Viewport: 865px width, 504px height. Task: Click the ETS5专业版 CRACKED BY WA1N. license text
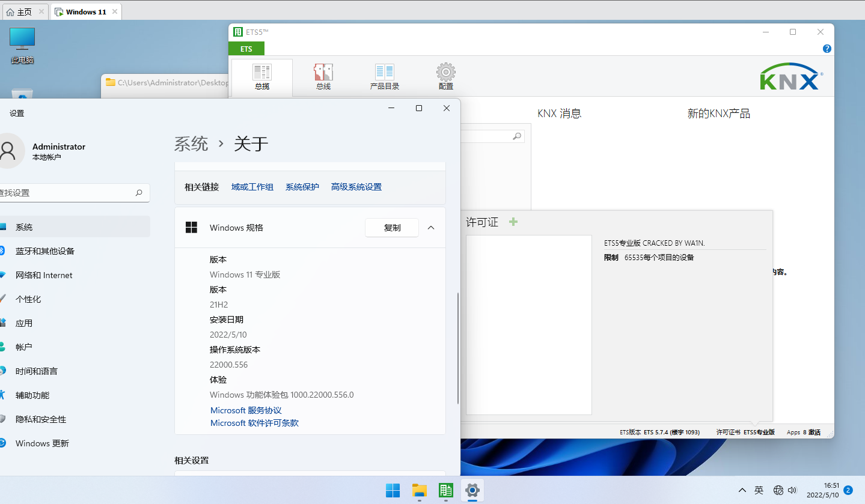click(655, 243)
